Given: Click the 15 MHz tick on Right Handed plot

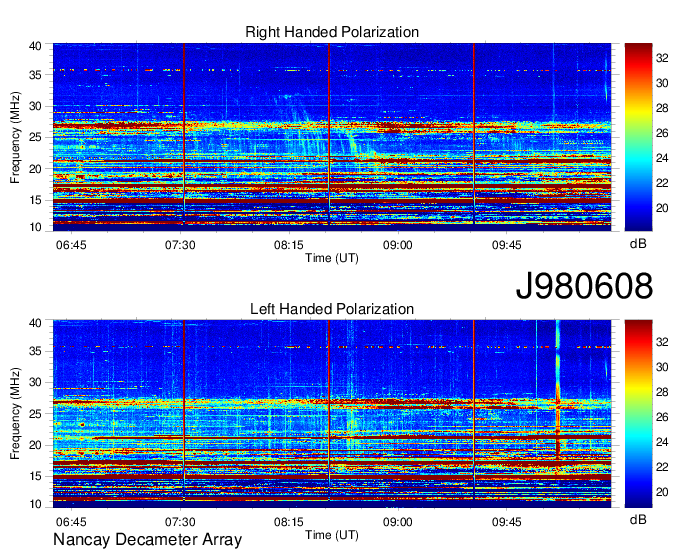Looking at the screenshot, I should click(36, 200).
